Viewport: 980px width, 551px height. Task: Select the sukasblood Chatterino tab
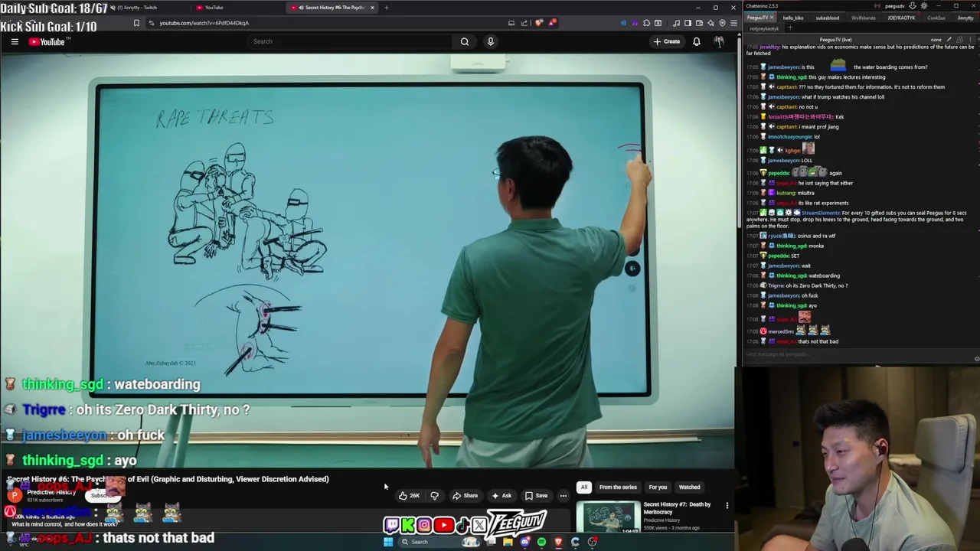pos(827,18)
